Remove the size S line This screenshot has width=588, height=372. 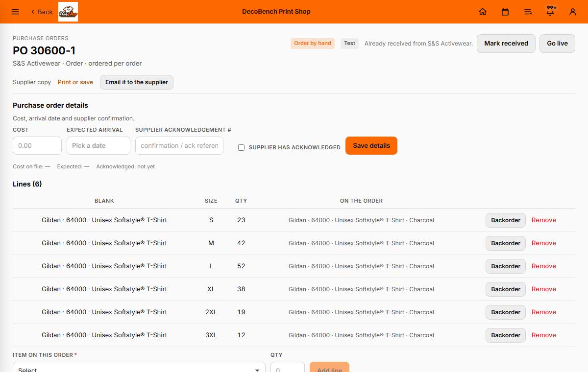click(x=544, y=220)
